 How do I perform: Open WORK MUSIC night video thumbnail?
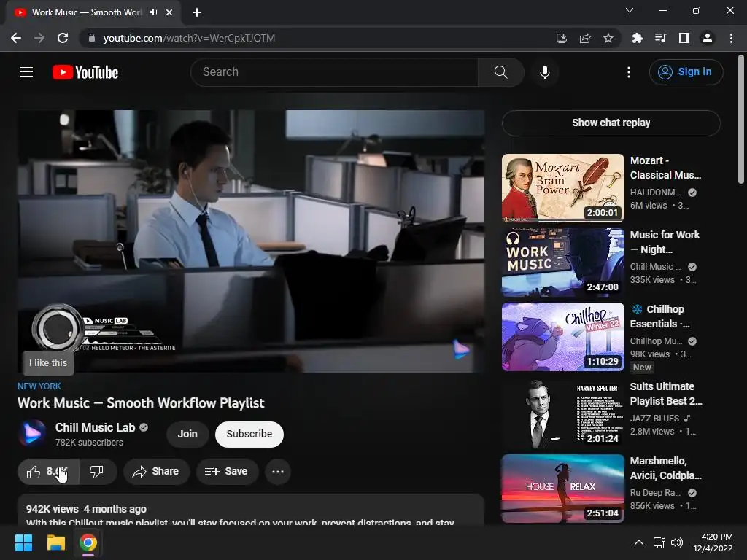pyautogui.click(x=562, y=262)
